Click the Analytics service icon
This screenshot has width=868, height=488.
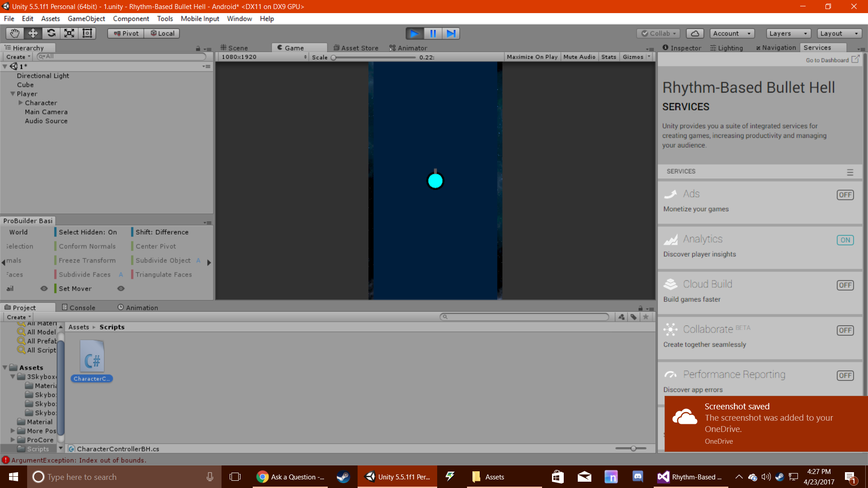tap(670, 239)
